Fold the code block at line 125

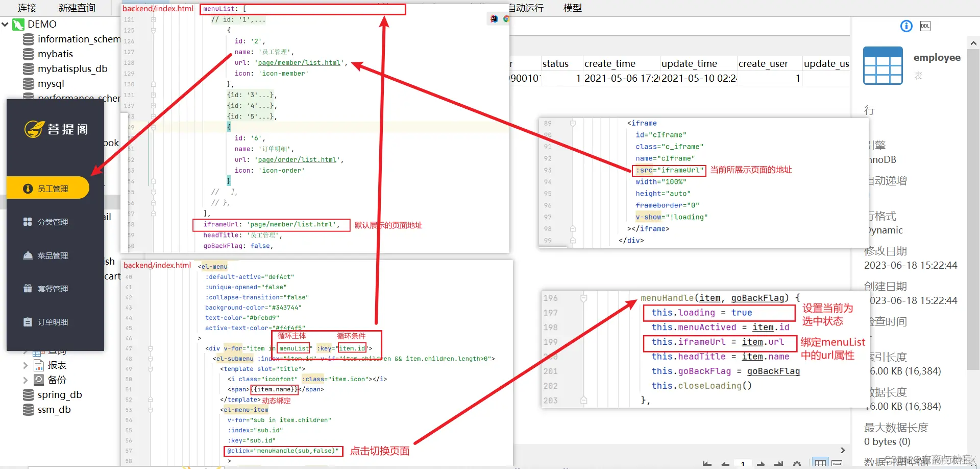[x=153, y=30]
